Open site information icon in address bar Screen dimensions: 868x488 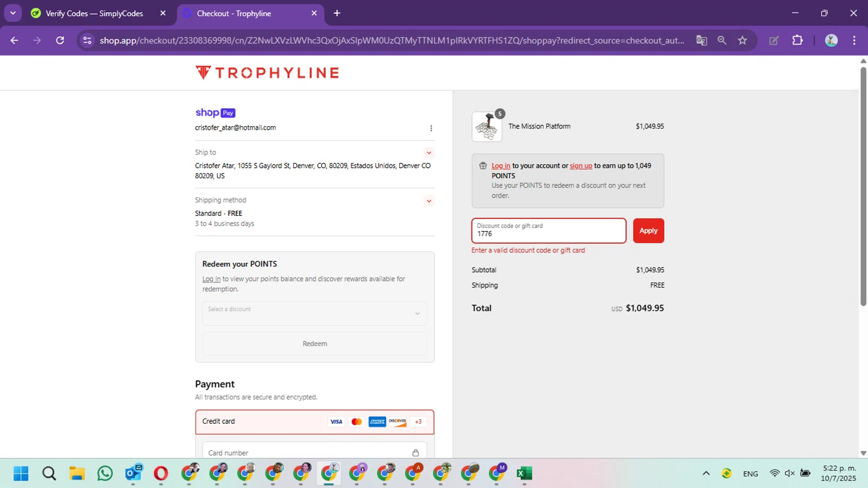pyautogui.click(x=87, y=41)
